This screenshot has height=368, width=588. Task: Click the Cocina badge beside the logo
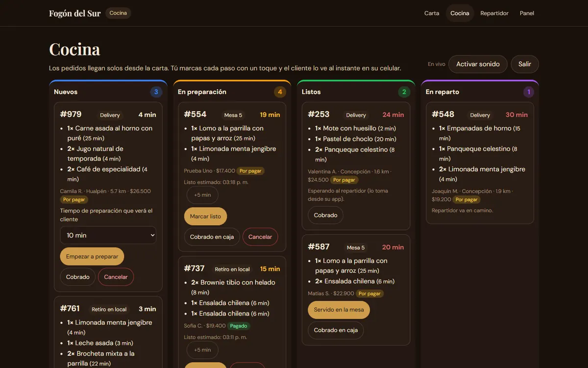click(118, 13)
